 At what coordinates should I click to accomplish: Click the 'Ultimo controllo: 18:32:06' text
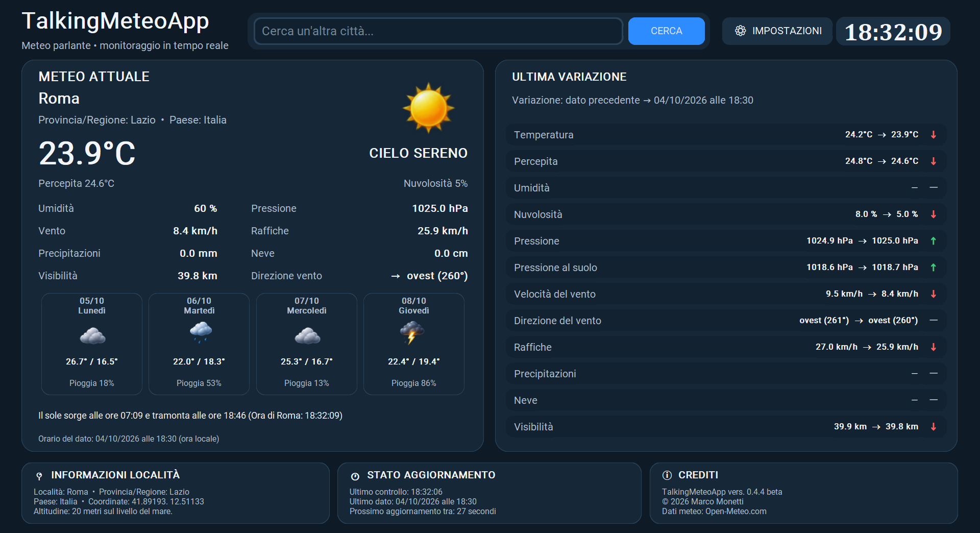(396, 492)
